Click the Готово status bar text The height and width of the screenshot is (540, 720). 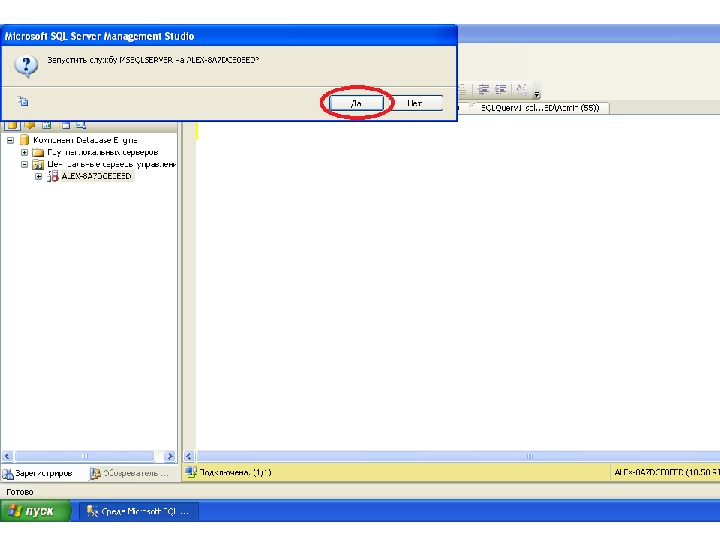pyautogui.click(x=19, y=492)
